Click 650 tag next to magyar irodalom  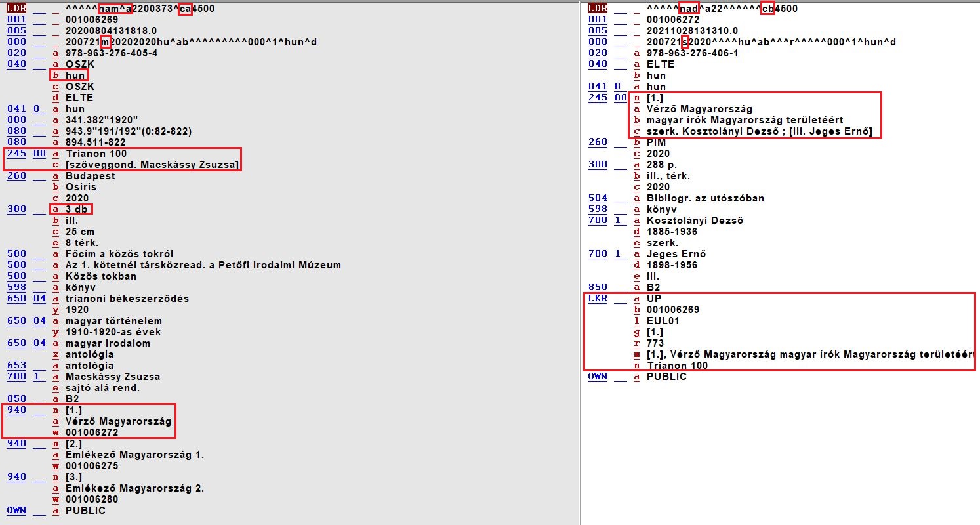(16, 343)
